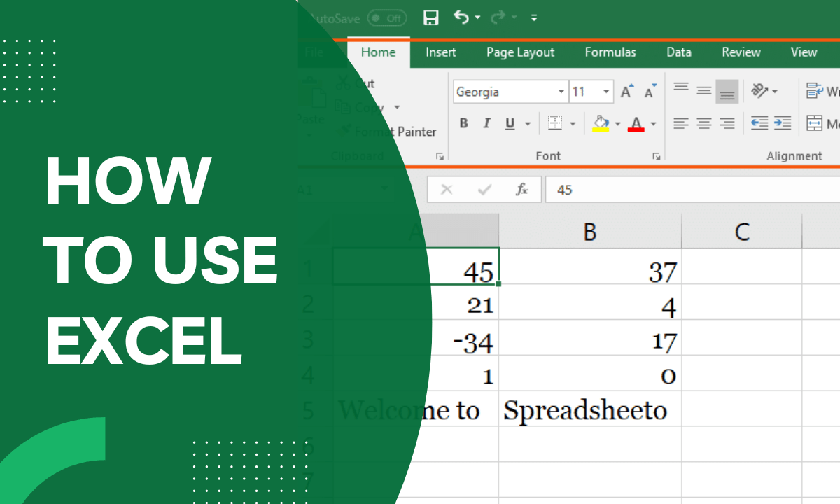The height and width of the screenshot is (504, 840).
Task: Click the Save icon in quick access toolbar
Action: coord(431,17)
